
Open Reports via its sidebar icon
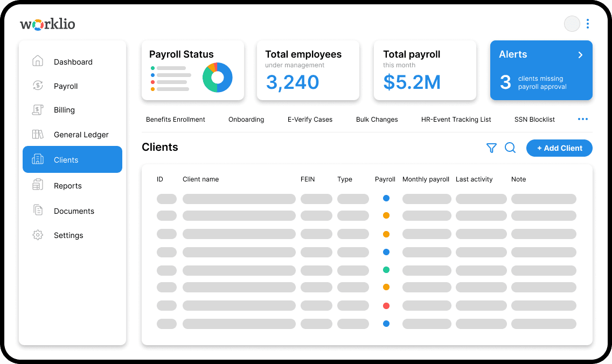tap(38, 185)
